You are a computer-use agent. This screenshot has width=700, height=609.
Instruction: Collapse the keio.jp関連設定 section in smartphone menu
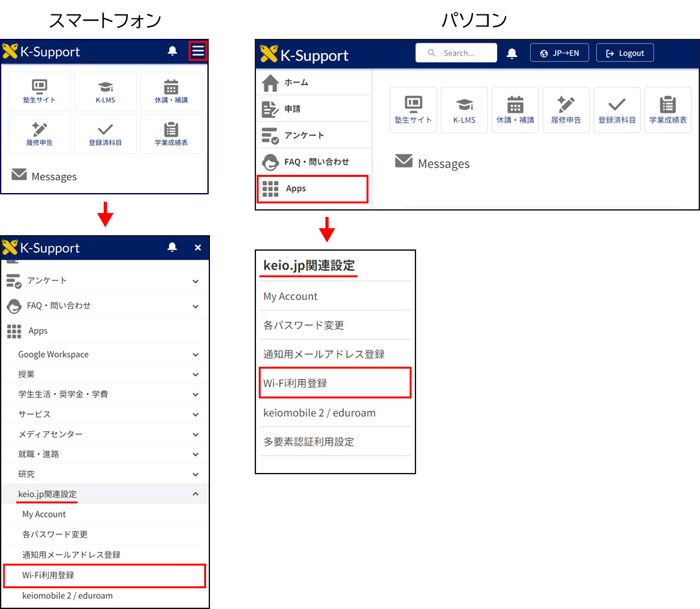[195, 494]
